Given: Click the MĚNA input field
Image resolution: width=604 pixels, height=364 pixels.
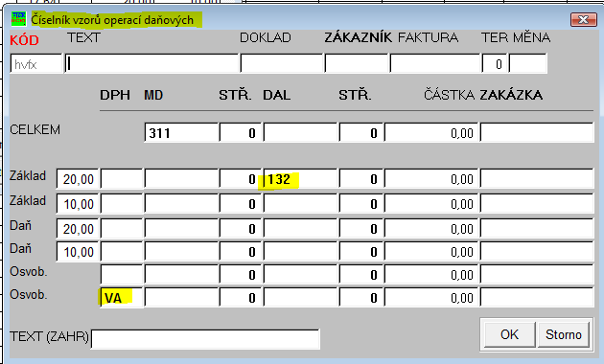Looking at the screenshot, I should (x=527, y=64).
